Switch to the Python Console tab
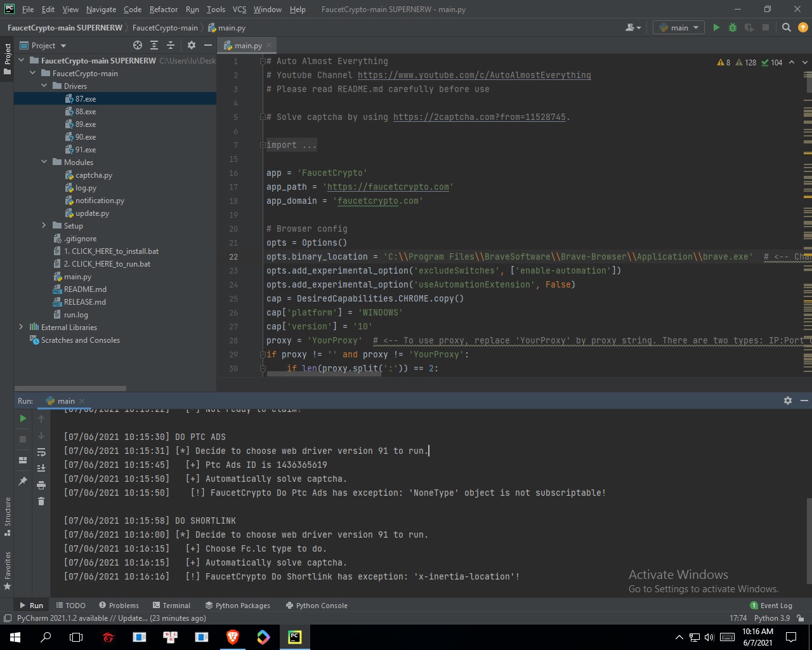 coord(316,605)
